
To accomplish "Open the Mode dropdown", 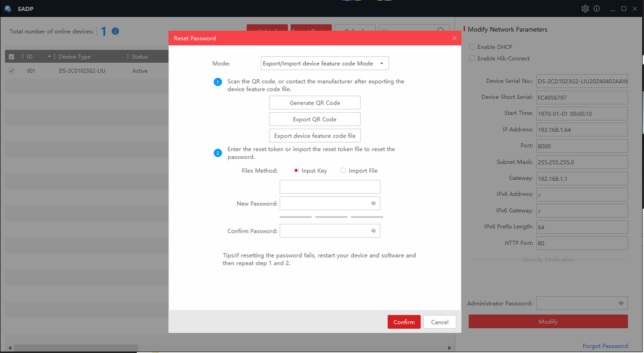I will point(325,63).
